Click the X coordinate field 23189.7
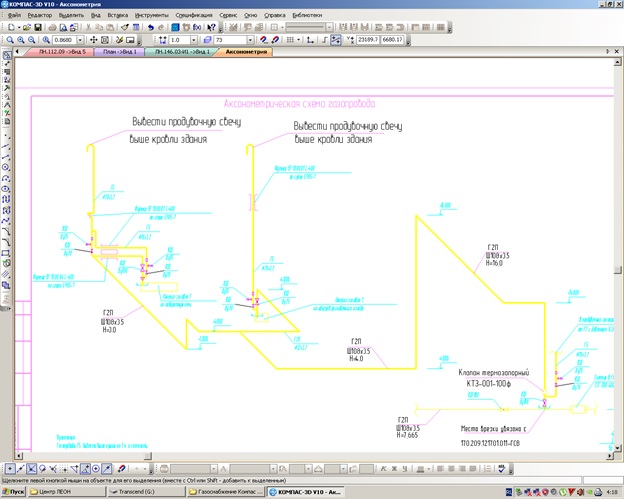The height and width of the screenshot is (499, 624). point(368,40)
